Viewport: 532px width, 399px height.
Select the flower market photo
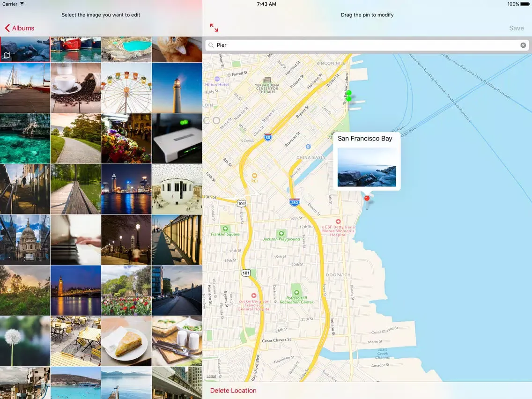pyautogui.click(x=126, y=139)
